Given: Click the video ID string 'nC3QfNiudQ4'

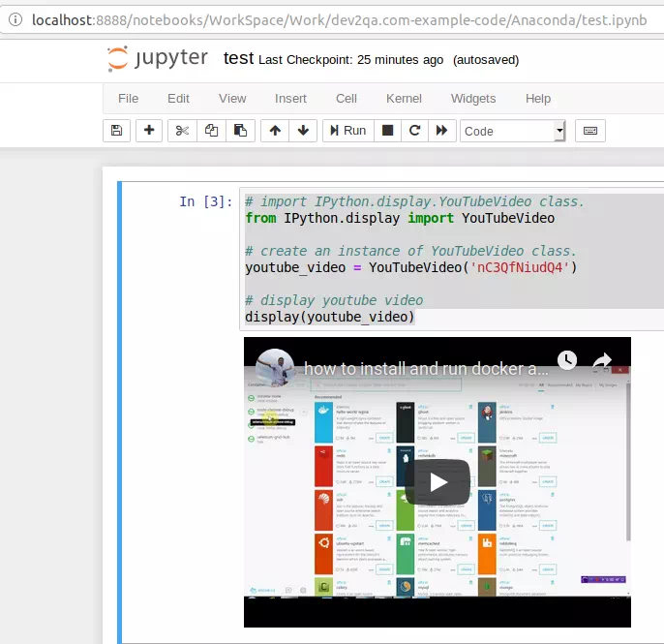Looking at the screenshot, I should [523, 267].
